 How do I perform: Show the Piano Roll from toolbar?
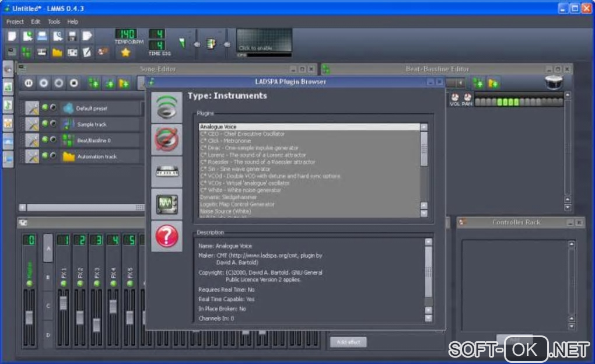point(42,52)
